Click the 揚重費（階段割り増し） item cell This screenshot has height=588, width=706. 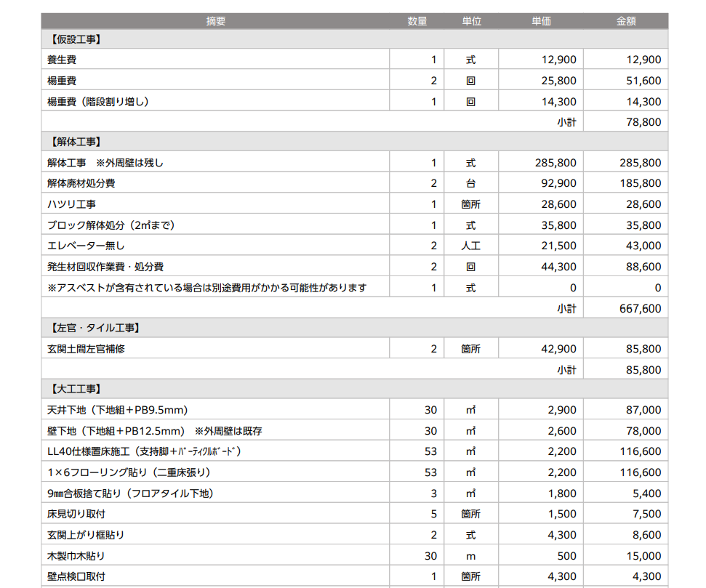coord(98,102)
